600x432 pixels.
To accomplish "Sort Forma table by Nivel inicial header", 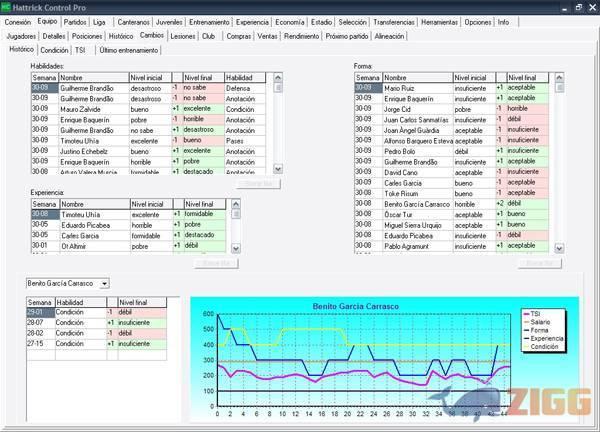I will (x=475, y=77).
